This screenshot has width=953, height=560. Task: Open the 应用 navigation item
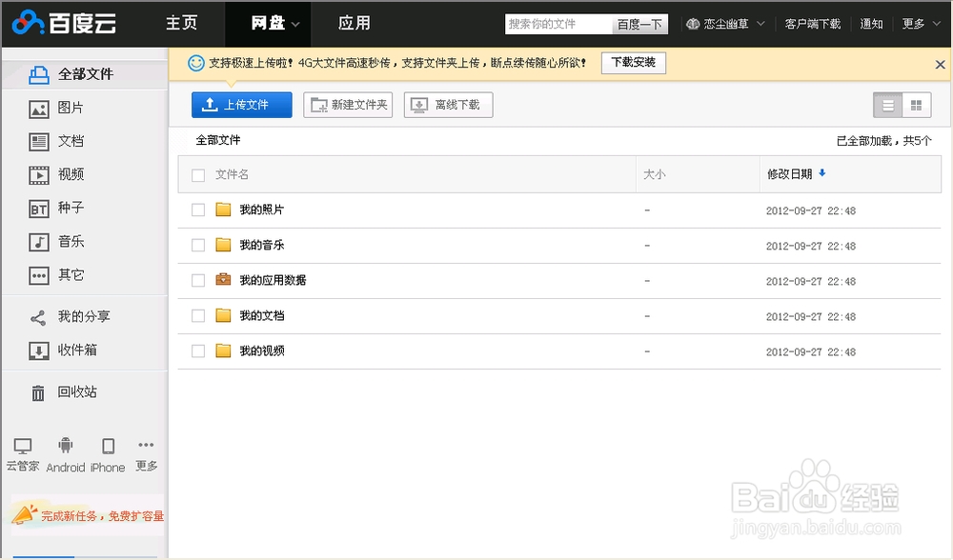(x=353, y=24)
